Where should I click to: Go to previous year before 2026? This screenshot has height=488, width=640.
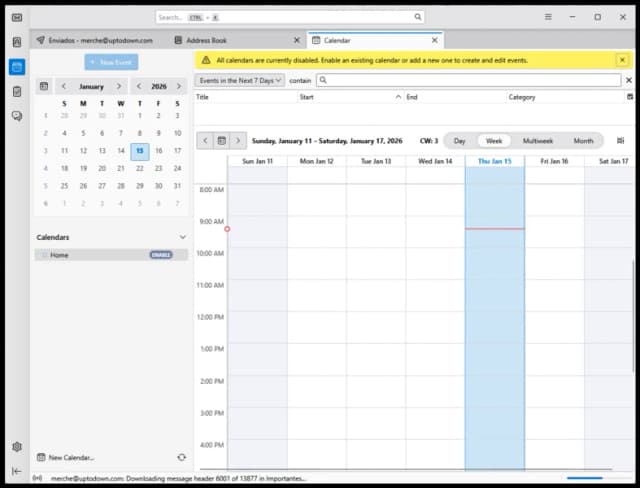(x=139, y=86)
